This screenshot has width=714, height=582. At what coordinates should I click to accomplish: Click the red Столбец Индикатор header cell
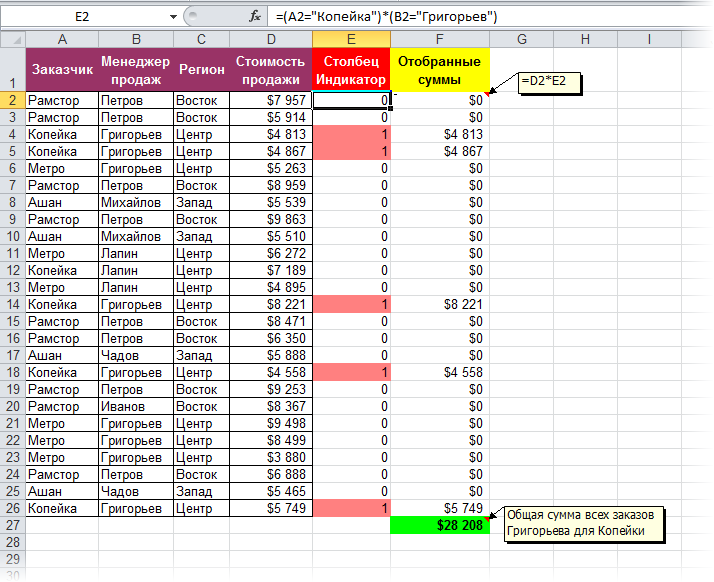[x=351, y=70]
